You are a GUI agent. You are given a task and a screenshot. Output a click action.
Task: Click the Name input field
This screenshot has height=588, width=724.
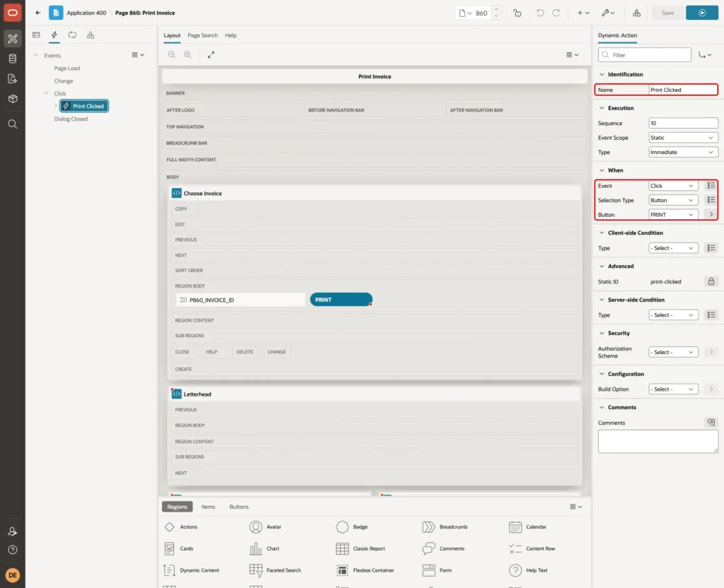coord(683,90)
